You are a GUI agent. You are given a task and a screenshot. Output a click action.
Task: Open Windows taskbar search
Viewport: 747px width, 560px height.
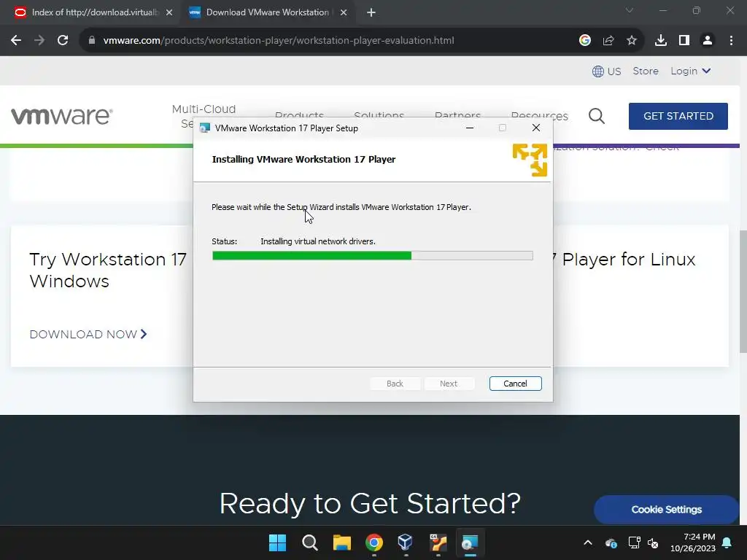[x=309, y=542]
